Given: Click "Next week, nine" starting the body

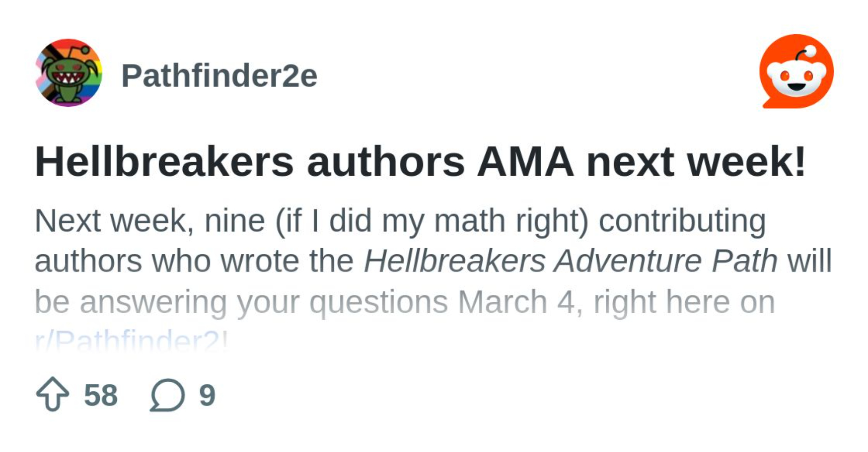Looking at the screenshot, I should (x=149, y=221).
